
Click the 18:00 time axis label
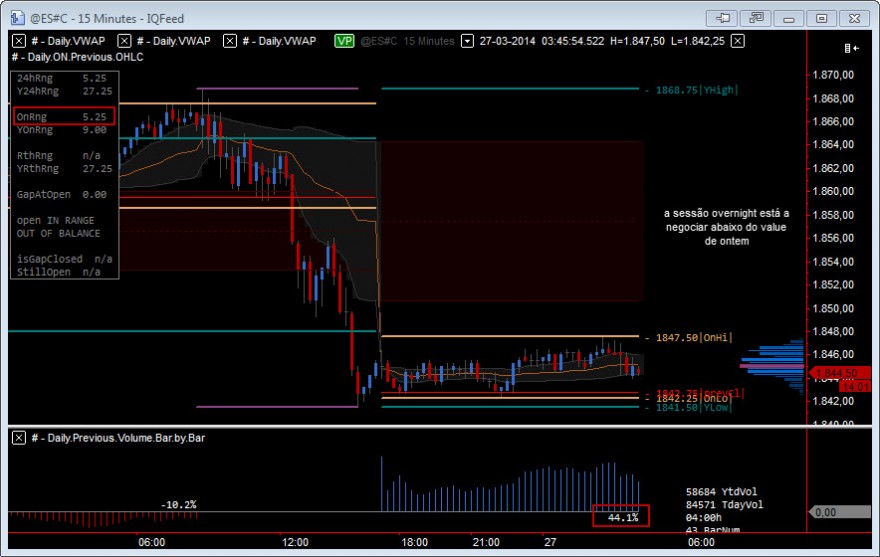pos(415,542)
